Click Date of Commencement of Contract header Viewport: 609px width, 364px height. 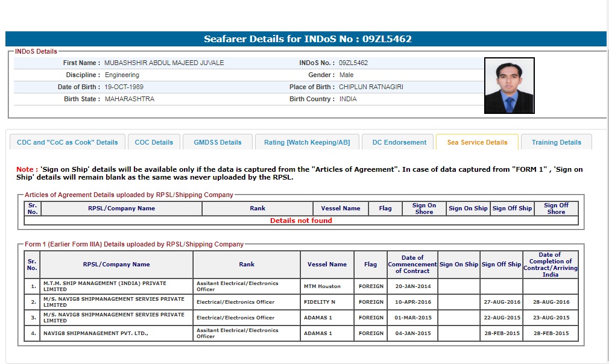(x=412, y=265)
